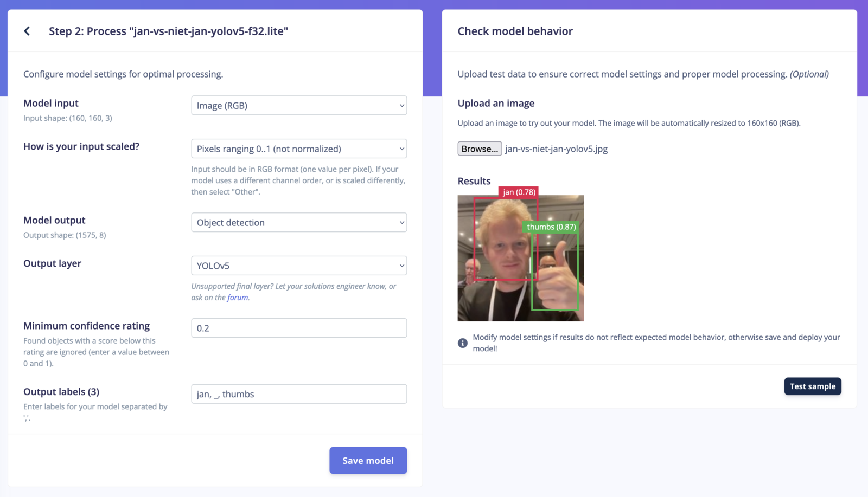Image resolution: width=868 pixels, height=497 pixels.
Task: Click the Check model behavior heading
Action: 515,31
